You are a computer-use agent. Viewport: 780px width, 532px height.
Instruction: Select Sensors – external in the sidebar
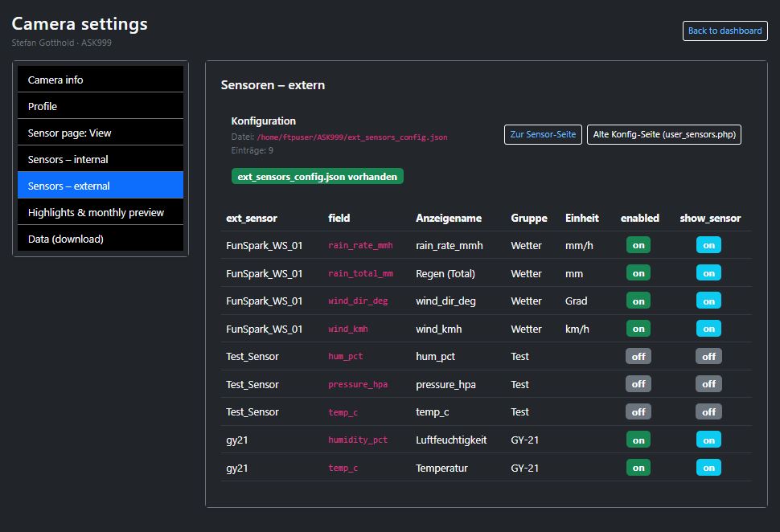tap(100, 185)
